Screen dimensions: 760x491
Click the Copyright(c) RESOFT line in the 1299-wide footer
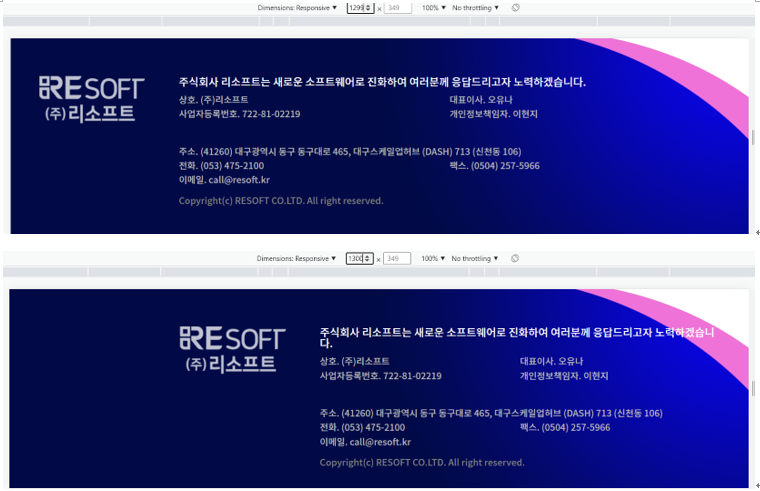click(x=281, y=201)
